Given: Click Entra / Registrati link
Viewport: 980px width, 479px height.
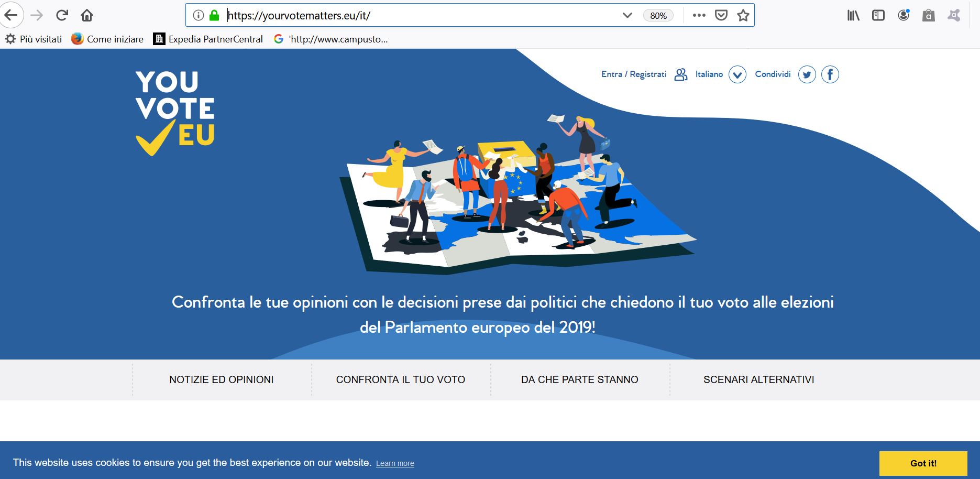Looking at the screenshot, I should [634, 74].
